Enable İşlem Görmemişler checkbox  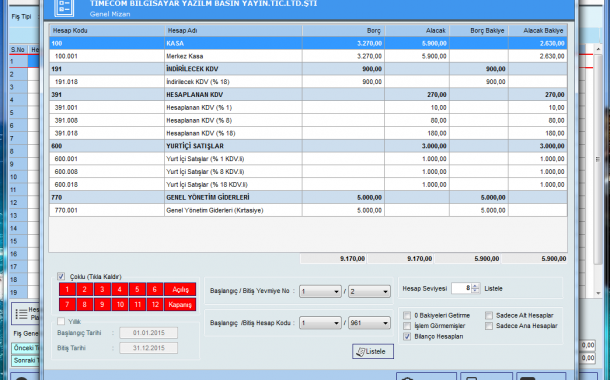click(407, 326)
